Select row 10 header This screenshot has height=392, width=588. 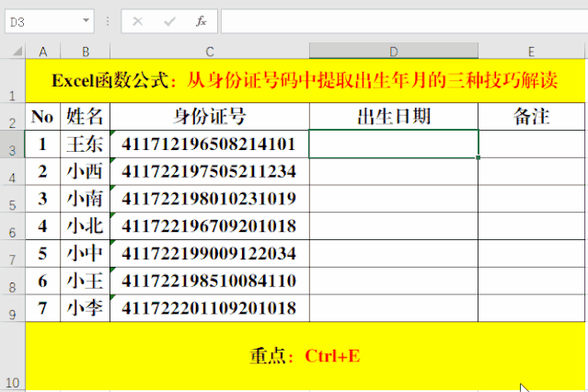(12, 356)
